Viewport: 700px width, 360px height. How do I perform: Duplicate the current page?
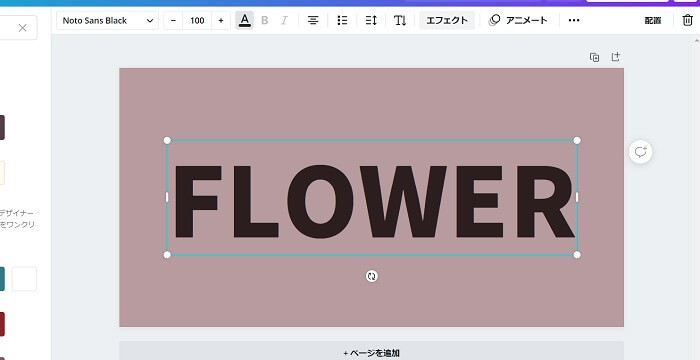point(594,57)
